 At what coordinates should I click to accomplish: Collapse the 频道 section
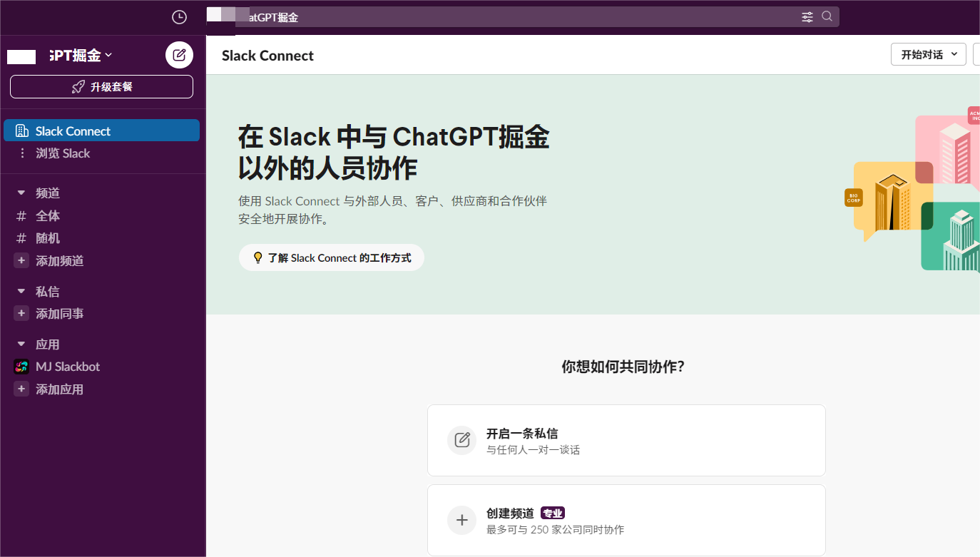click(21, 193)
